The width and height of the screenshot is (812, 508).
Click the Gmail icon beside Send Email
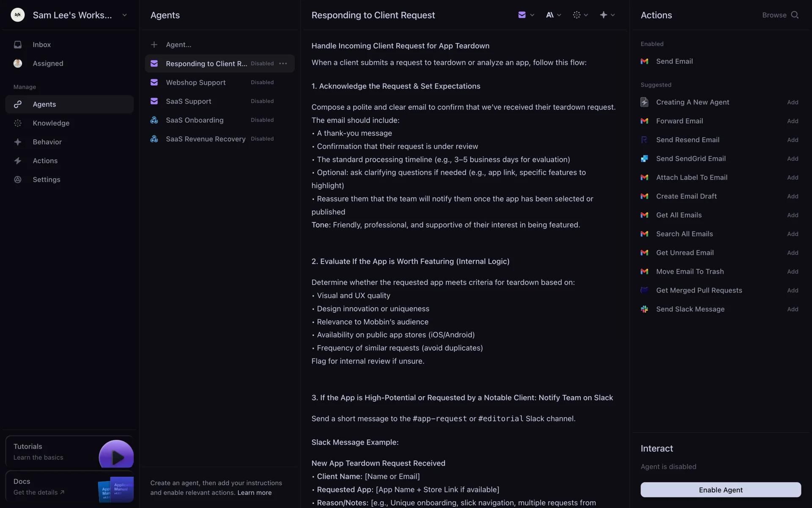644,61
